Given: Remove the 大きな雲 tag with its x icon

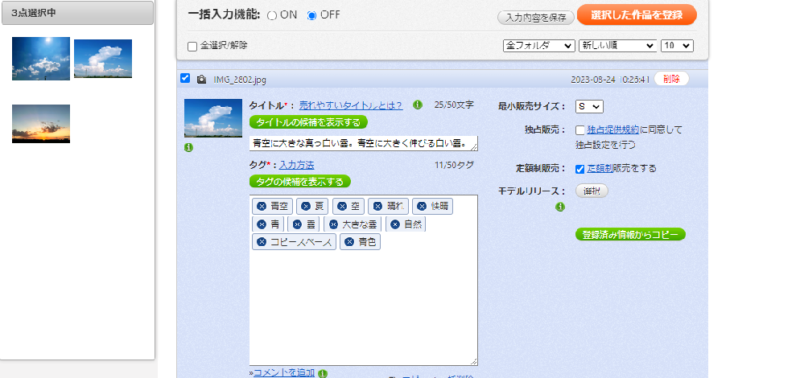Looking at the screenshot, I should [333, 224].
